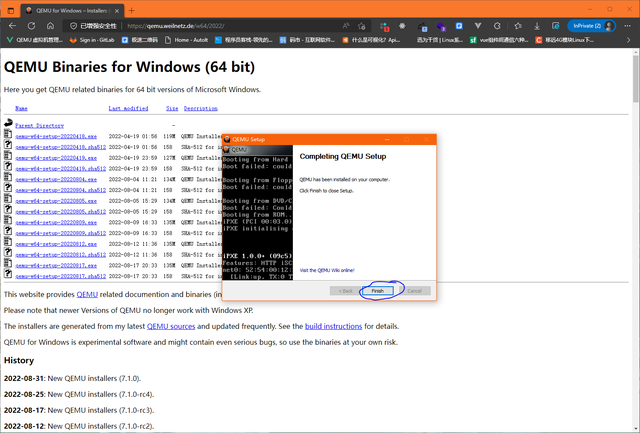Click the read aloud icon in address bar
Screen dimensions: 640x433
(346, 26)
